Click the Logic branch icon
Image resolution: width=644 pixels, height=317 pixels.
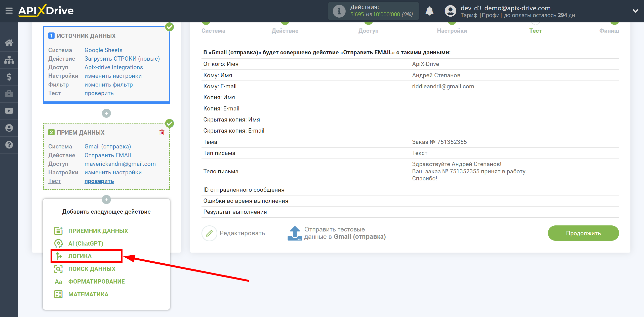pyautogui.click(x=59, y=256)
